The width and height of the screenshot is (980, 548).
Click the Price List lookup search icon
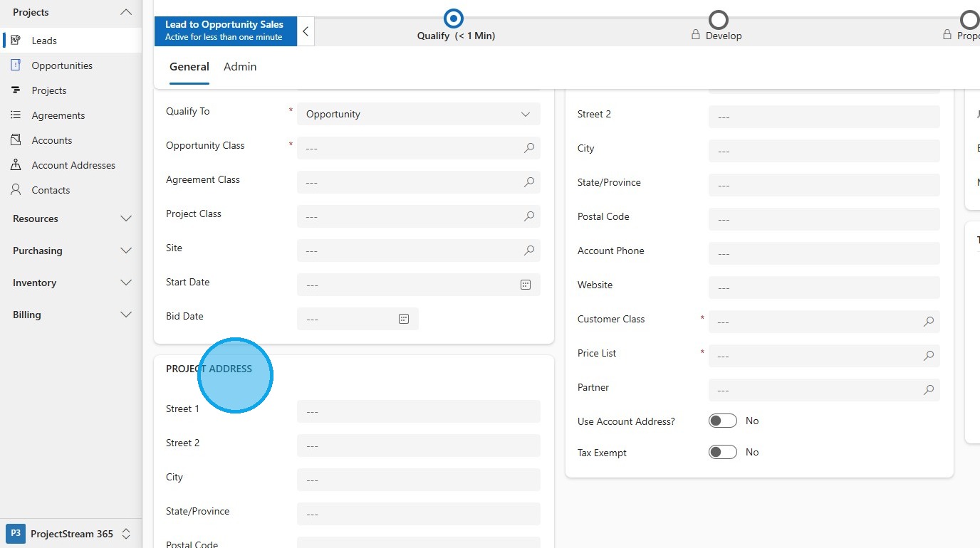[x=929, y=356]
